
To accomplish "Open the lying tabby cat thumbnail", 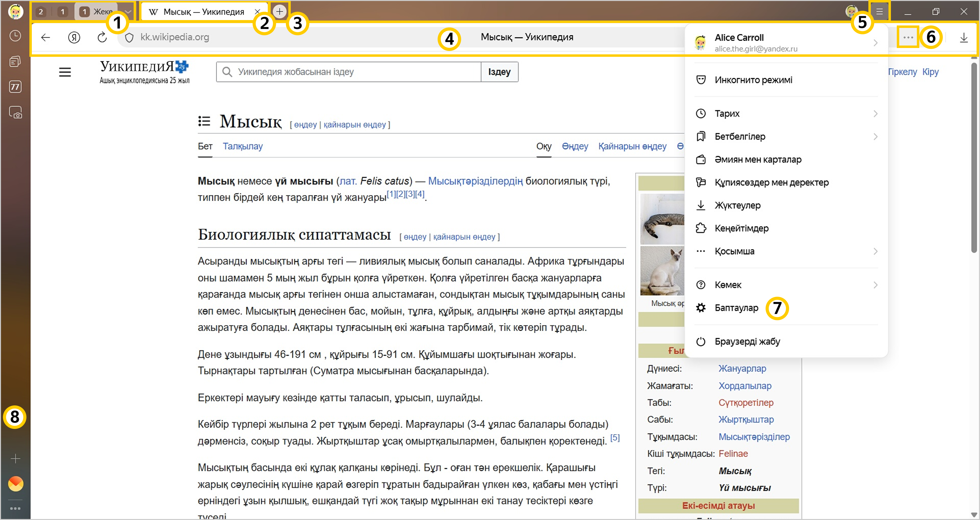I will [x=662, y=219].
